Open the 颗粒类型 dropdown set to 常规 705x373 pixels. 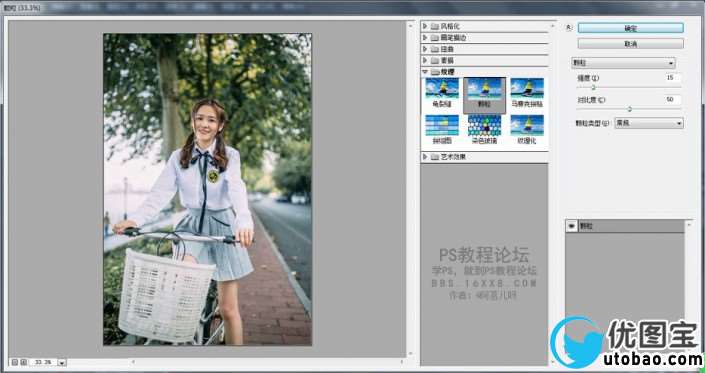(649, 123)
